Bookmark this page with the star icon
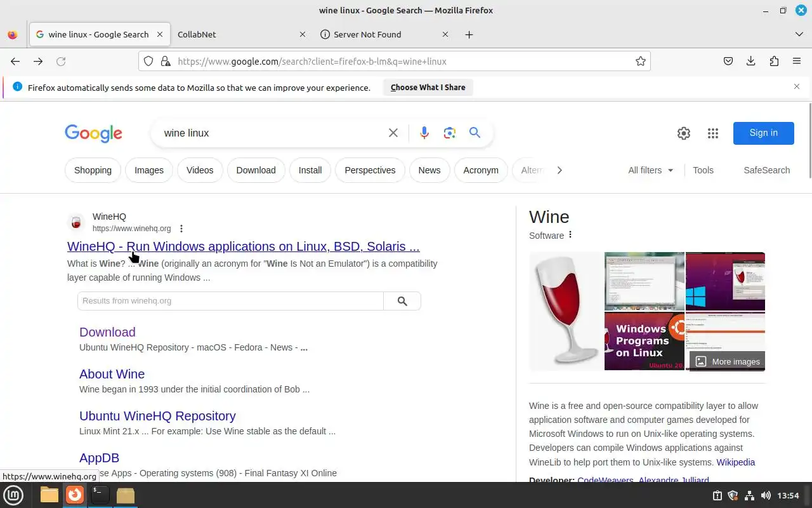 (641, 61)
